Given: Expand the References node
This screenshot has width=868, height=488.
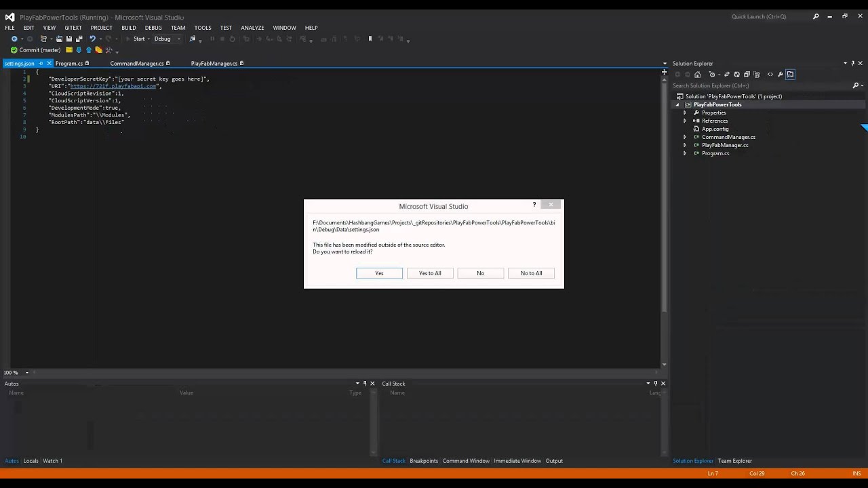Looking at the screenshot, I should [685, 121].
